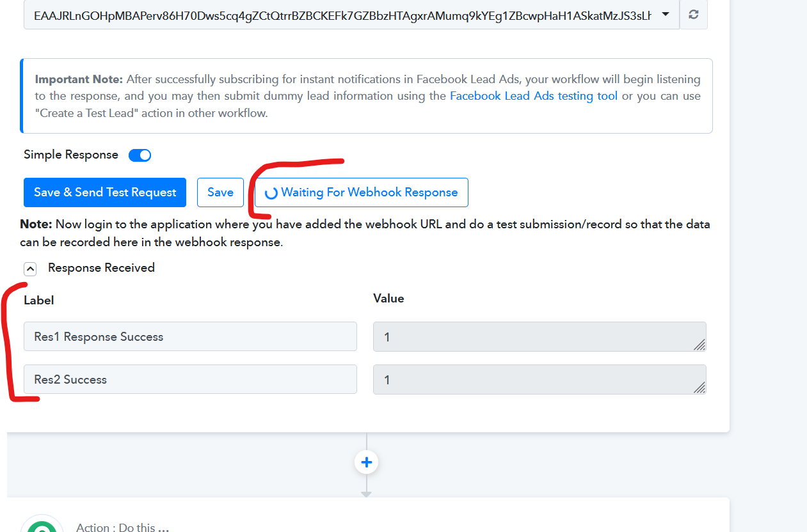Add a step with the plus icon

click(367, 462)
